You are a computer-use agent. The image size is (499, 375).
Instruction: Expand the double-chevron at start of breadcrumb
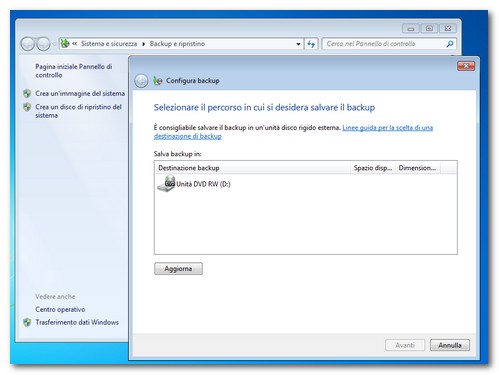[x=75, y=43]
